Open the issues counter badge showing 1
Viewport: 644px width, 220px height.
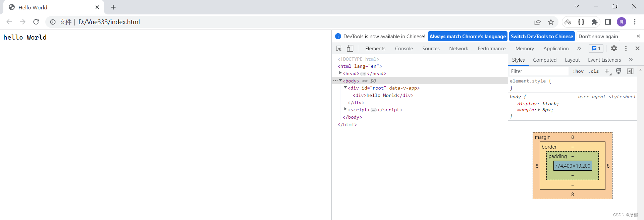(x=596, y=49)
